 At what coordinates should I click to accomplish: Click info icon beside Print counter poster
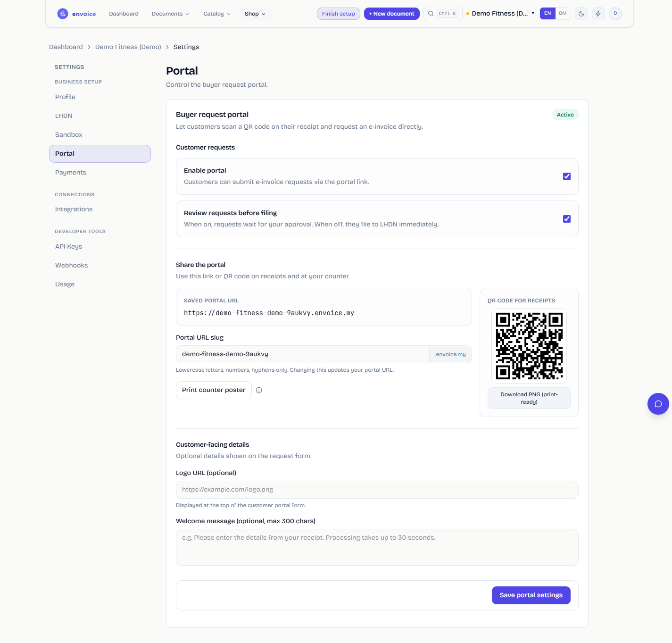click(x=259, y=390)
